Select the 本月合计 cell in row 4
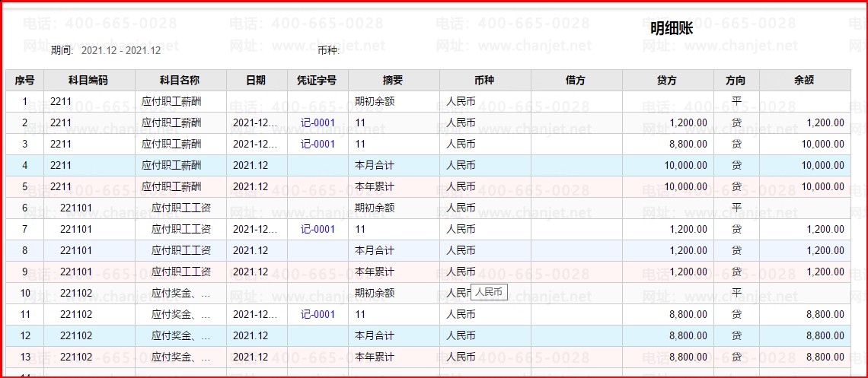868x378 pixels. coord(375,165)
